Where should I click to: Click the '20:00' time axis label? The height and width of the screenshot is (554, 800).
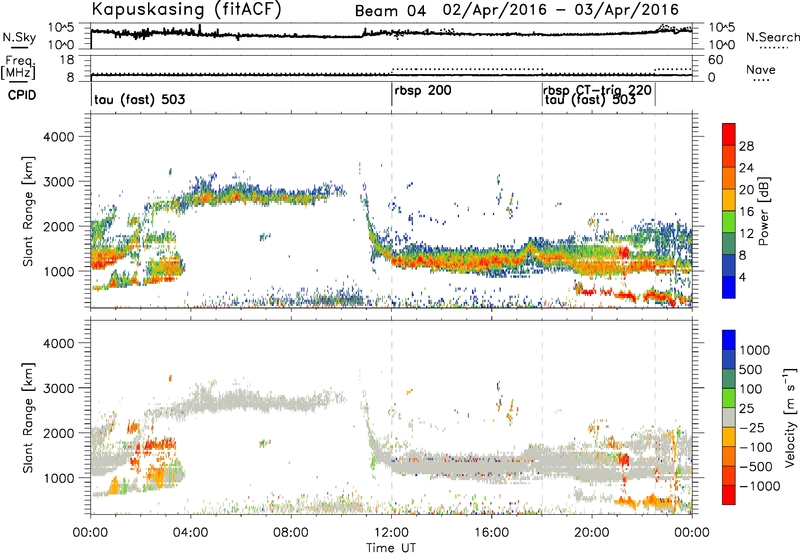(592, 533)
